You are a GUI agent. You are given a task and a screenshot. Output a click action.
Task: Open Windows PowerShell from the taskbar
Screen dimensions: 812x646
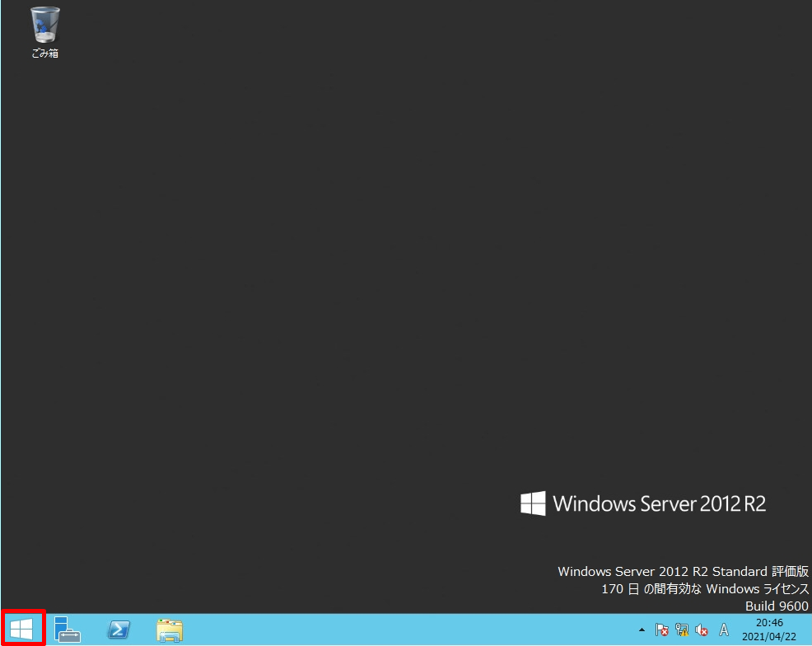tap(119, 630)
